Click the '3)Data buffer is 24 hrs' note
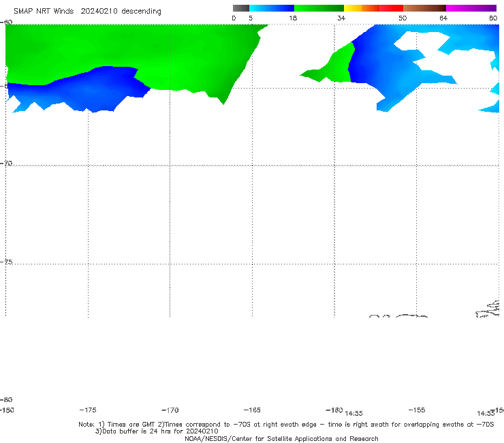The height and width of the screenshot is (443, 504). point(157,431)
